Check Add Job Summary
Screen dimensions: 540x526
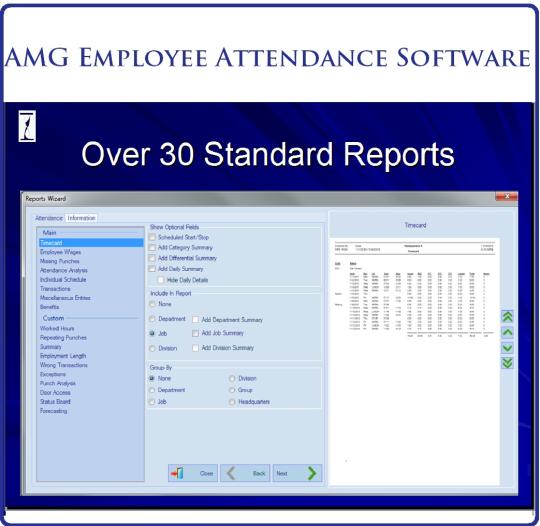(195, 333)
